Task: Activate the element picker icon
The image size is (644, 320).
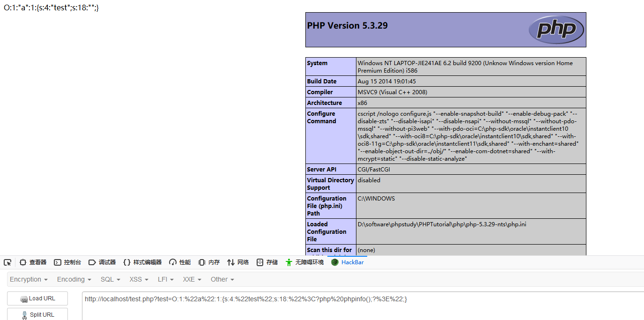Action: click(x=7, y=262)
